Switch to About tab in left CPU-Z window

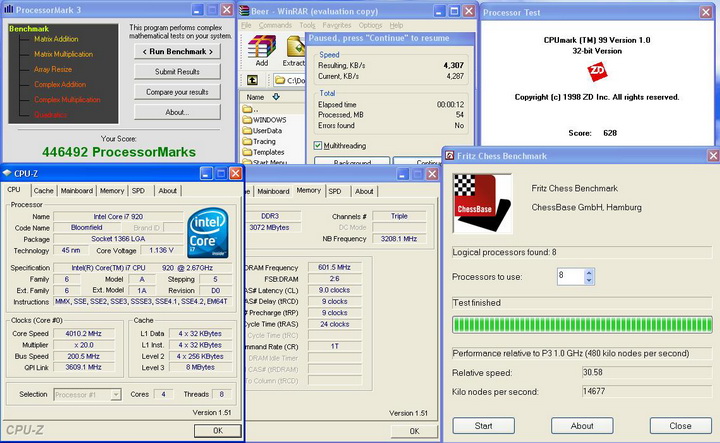[168, 191]
